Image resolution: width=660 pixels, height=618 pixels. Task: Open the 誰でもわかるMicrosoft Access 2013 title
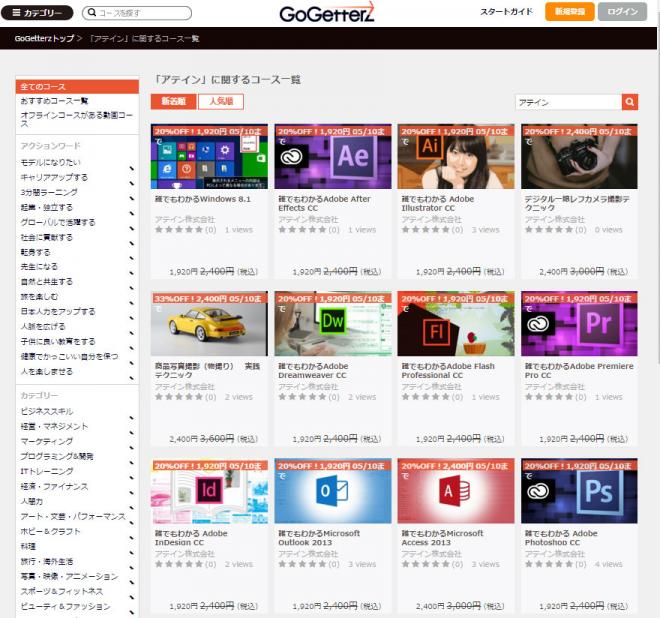(442, 538)
